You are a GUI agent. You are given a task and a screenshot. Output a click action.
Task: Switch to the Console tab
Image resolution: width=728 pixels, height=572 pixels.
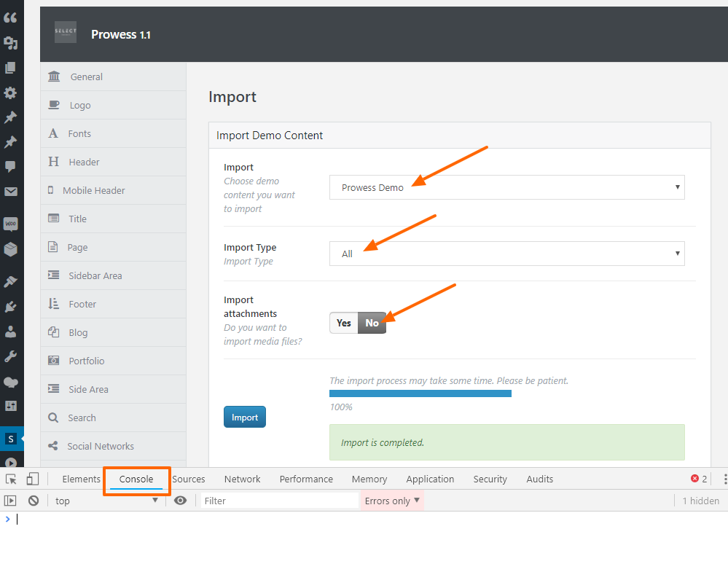136,479
